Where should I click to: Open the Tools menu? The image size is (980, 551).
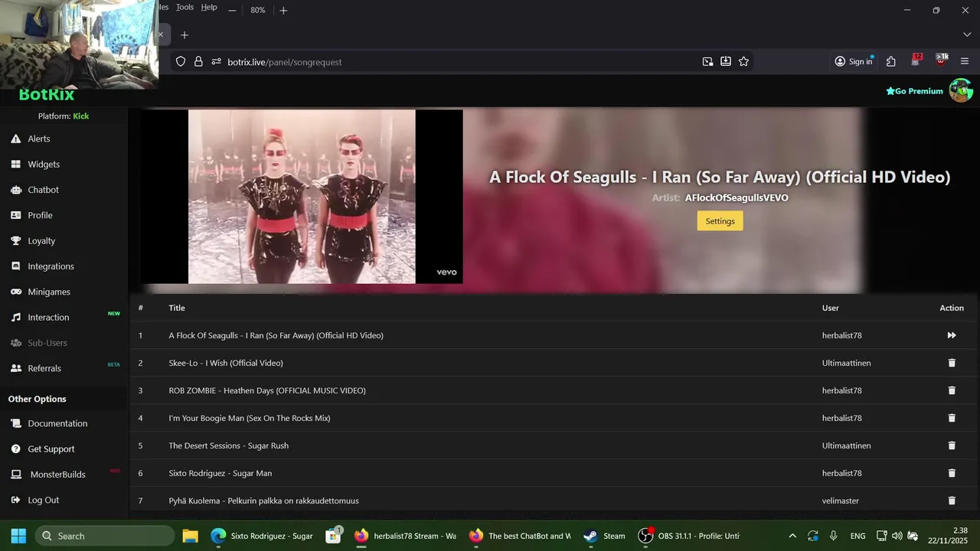[185, 7]
